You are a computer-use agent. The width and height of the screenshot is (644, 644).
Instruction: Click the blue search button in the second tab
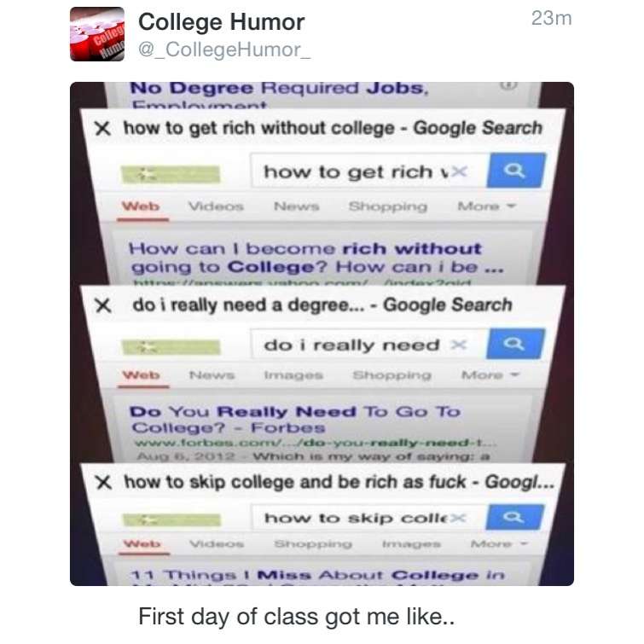(515, 344)
